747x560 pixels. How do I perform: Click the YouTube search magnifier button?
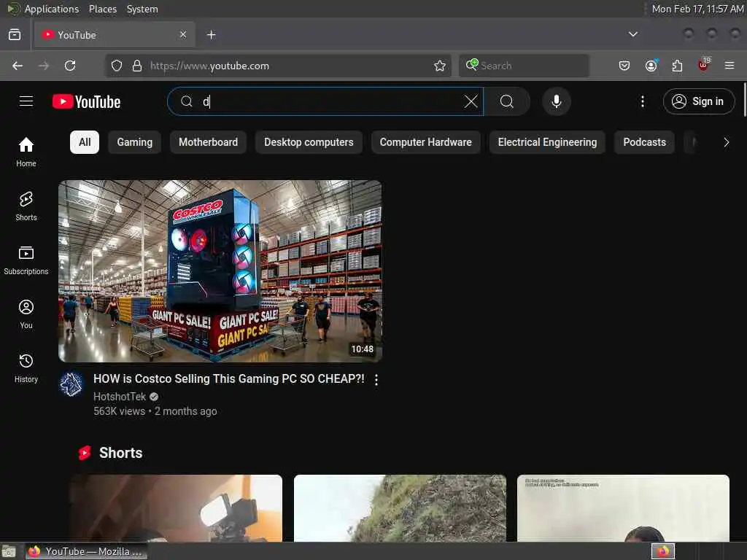tap(507, 101)
